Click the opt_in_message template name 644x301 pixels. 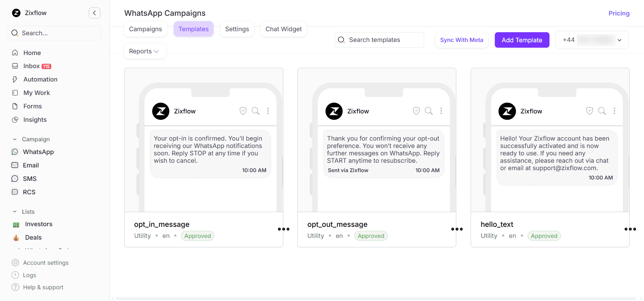162,224
